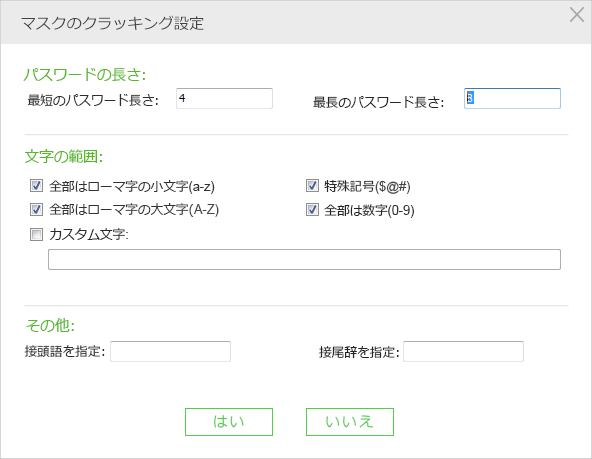
Task: Confirm settings with はい button
Action: 229,422
